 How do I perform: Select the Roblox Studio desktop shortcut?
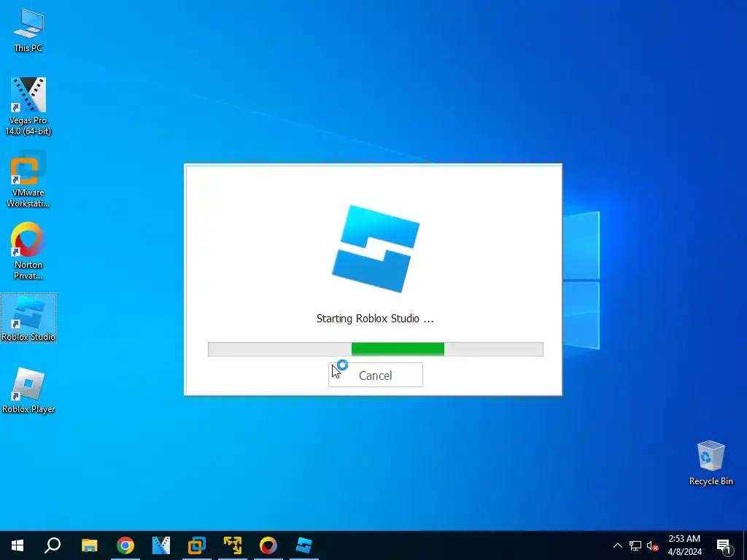(x=28, y=318)
